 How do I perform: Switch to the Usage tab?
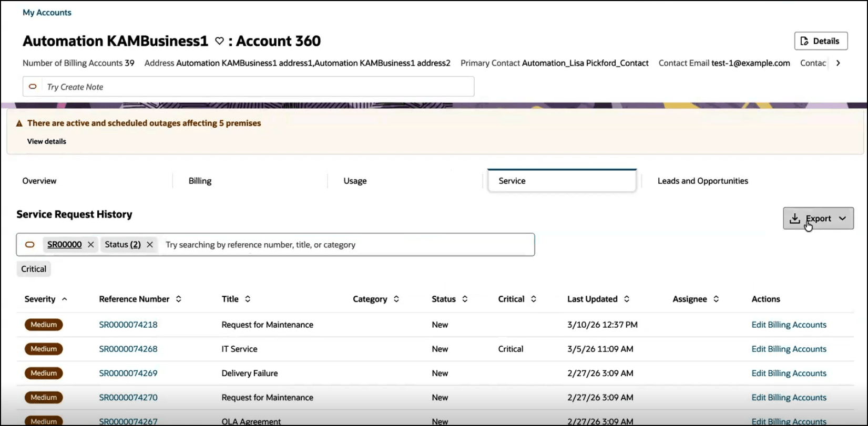[x=355, y=181]
